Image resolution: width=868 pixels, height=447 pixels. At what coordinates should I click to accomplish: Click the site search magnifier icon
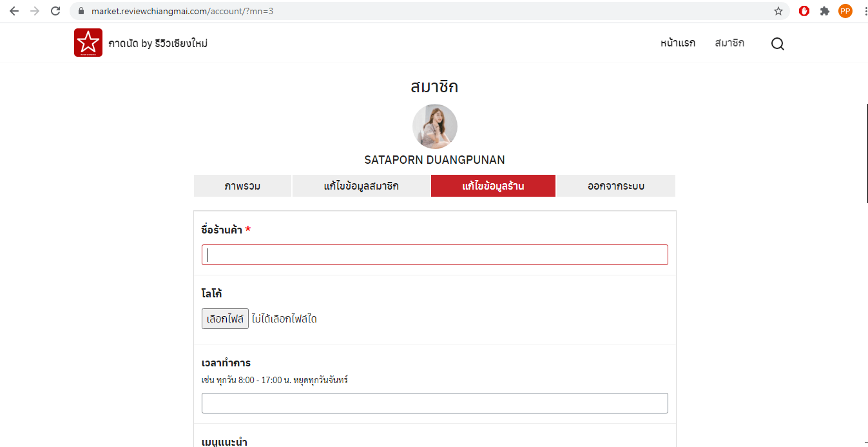tap(778, 44)
